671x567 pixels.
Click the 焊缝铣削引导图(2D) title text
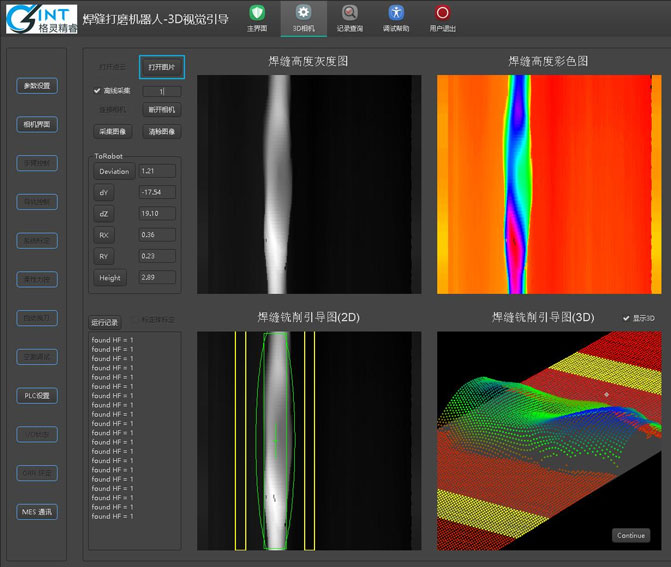(309, 317)
